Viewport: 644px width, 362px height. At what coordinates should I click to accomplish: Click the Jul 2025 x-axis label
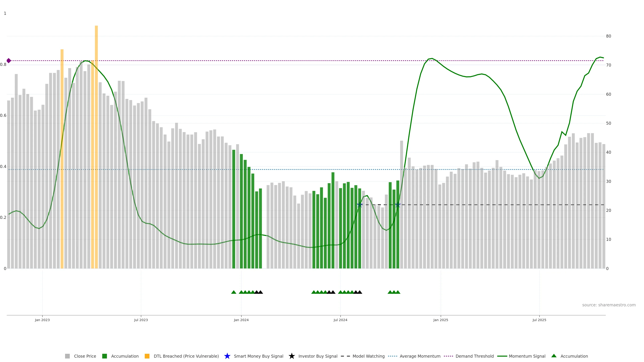point(539,320)
